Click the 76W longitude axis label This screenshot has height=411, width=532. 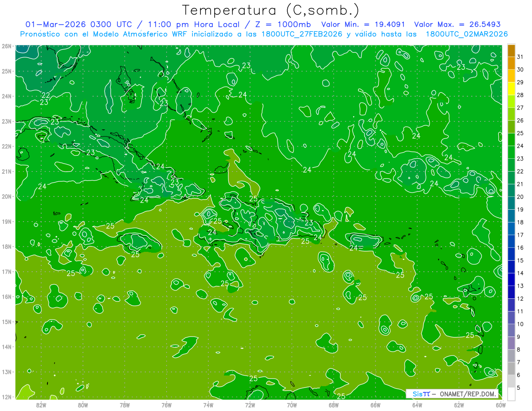(x=166, y=405)
